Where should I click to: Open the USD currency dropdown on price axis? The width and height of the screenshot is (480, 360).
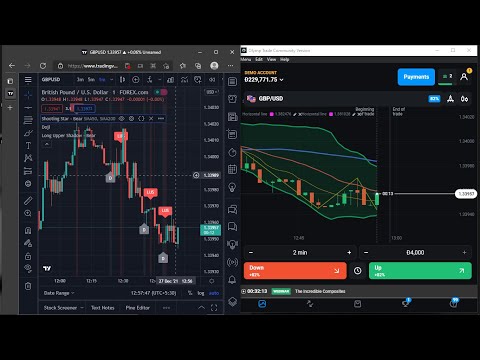pyautogui.click(x=212, y=92)
